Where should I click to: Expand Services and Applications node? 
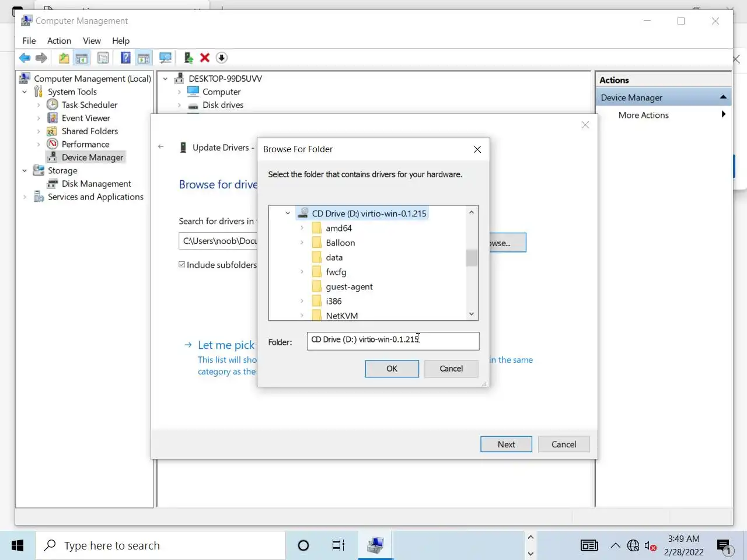(25, 197)
